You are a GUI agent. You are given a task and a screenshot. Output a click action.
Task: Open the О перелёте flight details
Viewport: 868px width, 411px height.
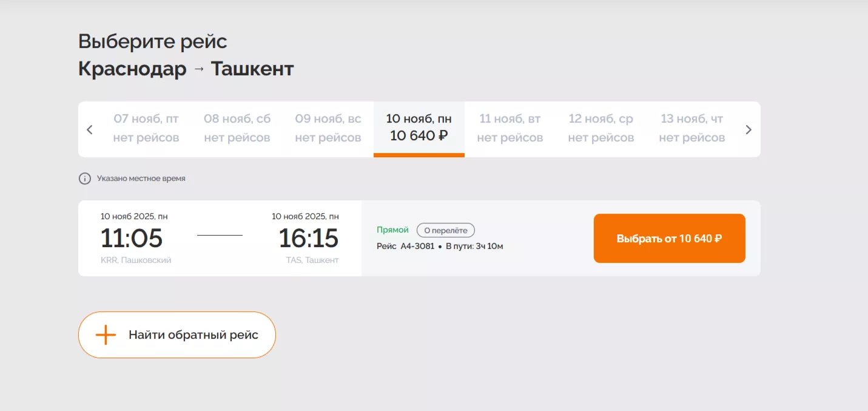[446, 230]
